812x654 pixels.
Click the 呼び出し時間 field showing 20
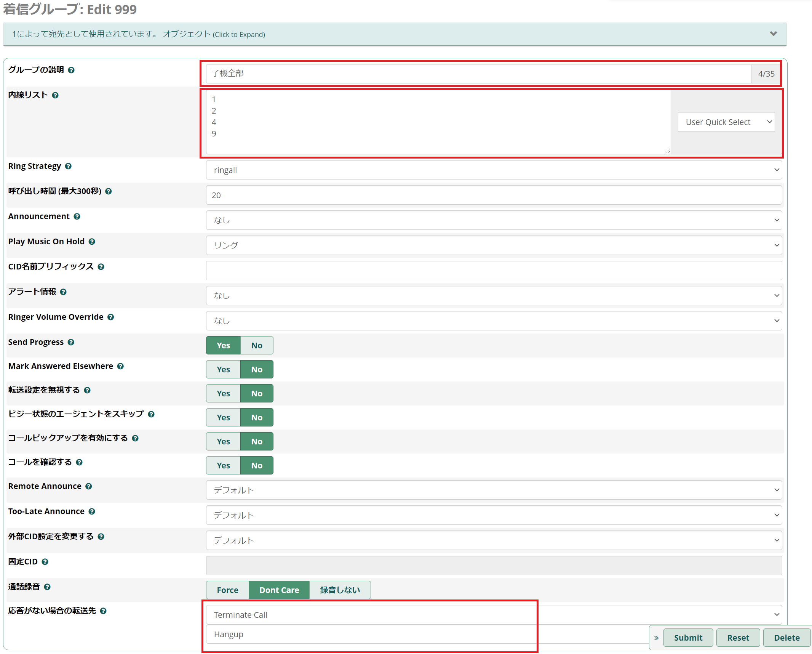click(494, 195)
